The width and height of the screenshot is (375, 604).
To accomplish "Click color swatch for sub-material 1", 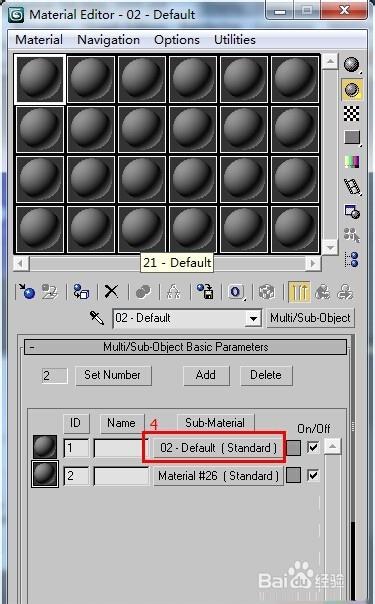I will pos(294,448).
